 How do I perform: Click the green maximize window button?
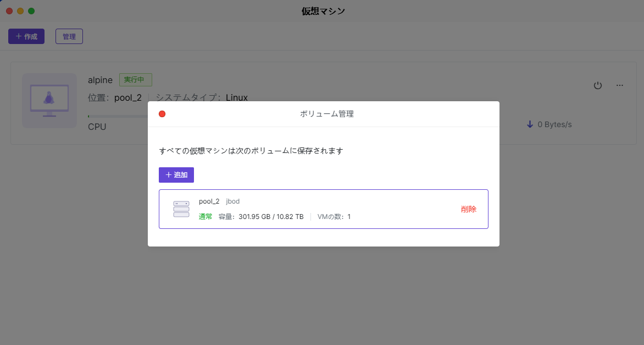[31, 11]
